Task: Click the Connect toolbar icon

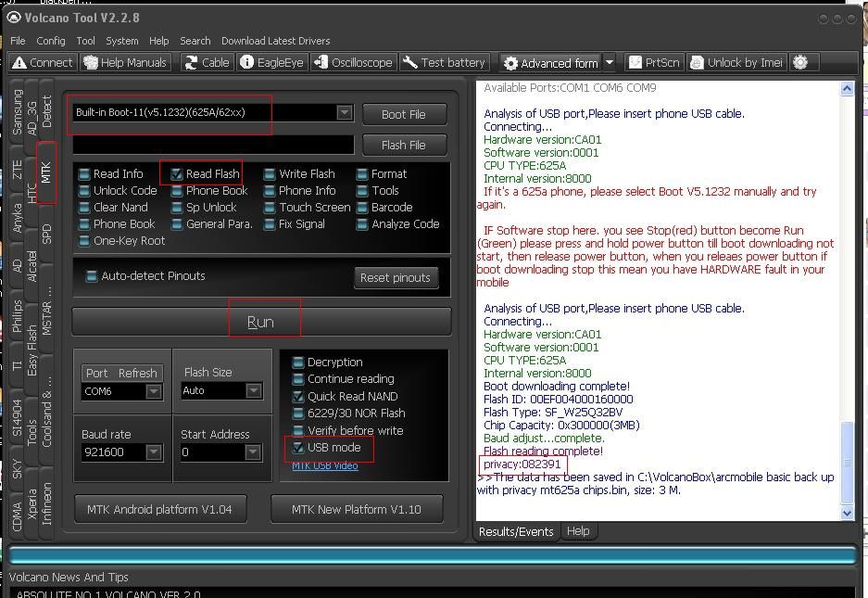Action: tap(43, 63)
